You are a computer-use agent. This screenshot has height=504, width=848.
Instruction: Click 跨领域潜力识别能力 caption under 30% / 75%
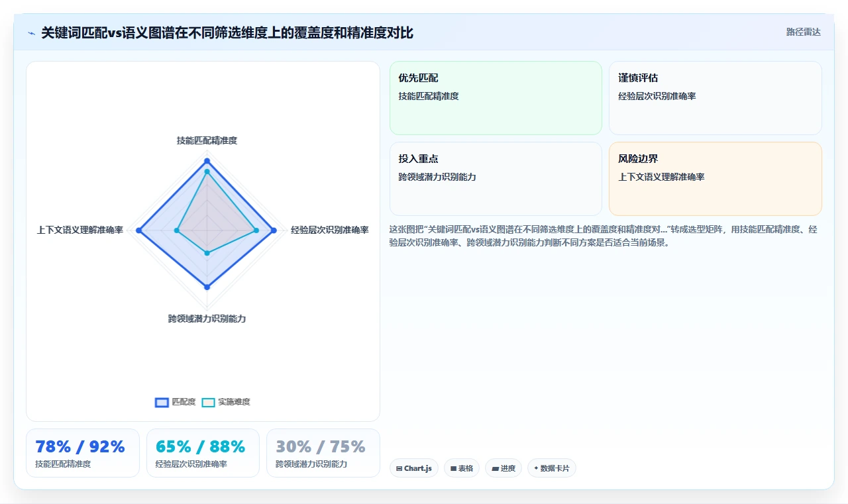point(311,464)
